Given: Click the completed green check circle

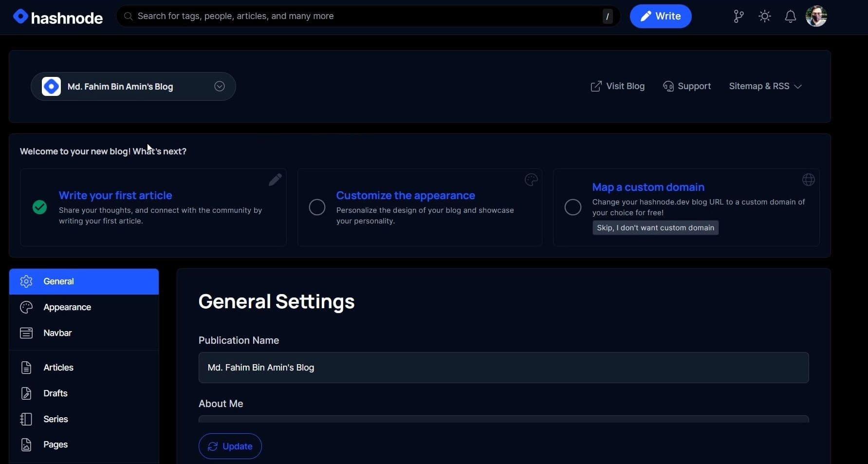Looking at the screenshot, I should pyautogui.click(x=39, y=207).
